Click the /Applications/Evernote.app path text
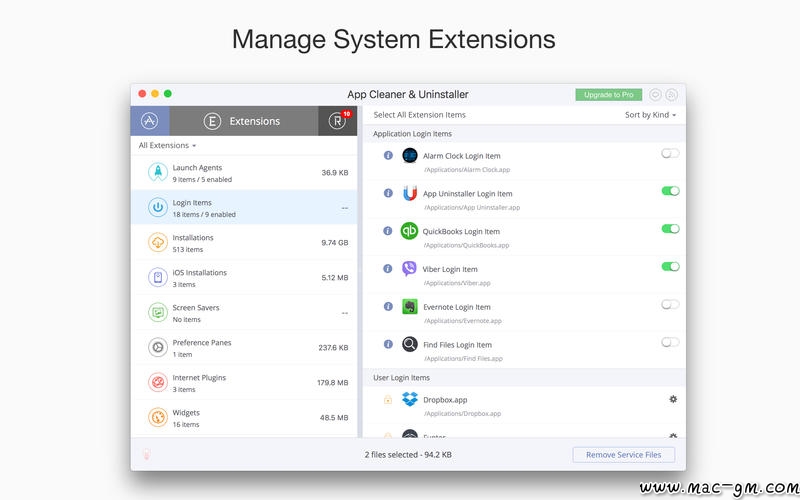This screenshot has height=500, width=800. 462,321
